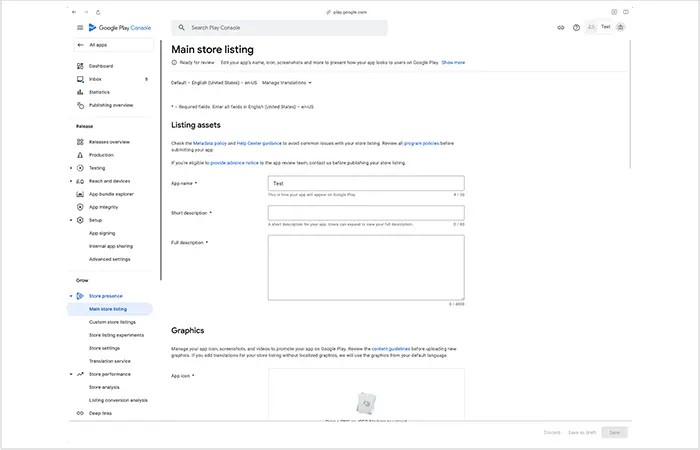Viewport: 700px width, 450px height.
Task: Focus the Search Play Console field
Action: tap(279, 28)
